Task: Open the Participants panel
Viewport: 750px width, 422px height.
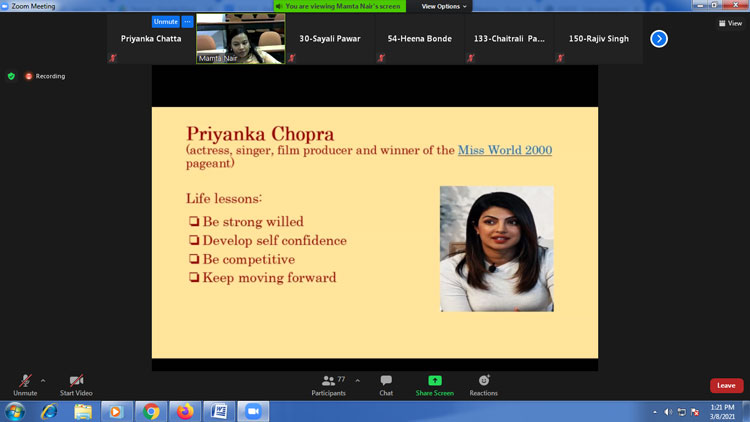Action: (x=329, y=385)
